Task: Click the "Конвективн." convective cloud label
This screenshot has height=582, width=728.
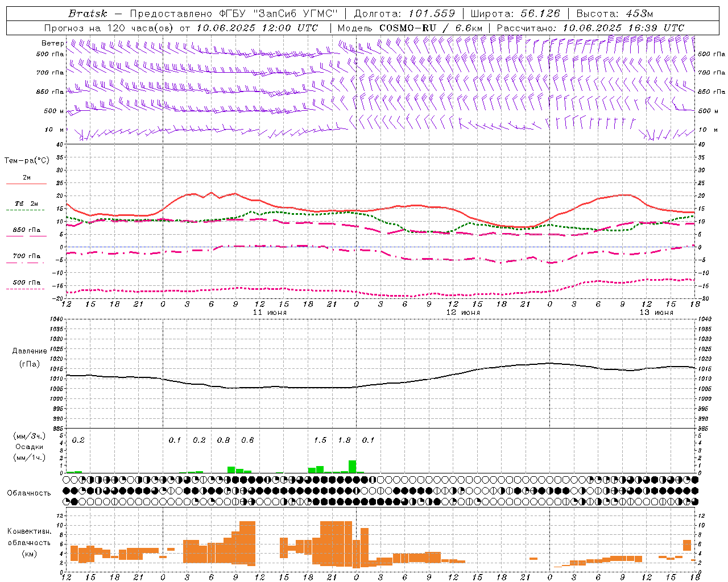Action: point(29,531)
